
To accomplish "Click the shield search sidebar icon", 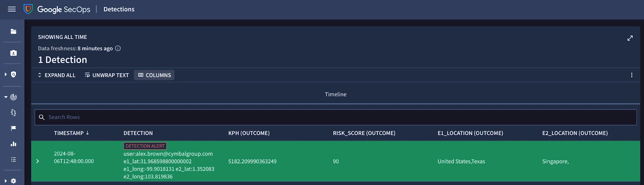I will [x=13, y=74].
